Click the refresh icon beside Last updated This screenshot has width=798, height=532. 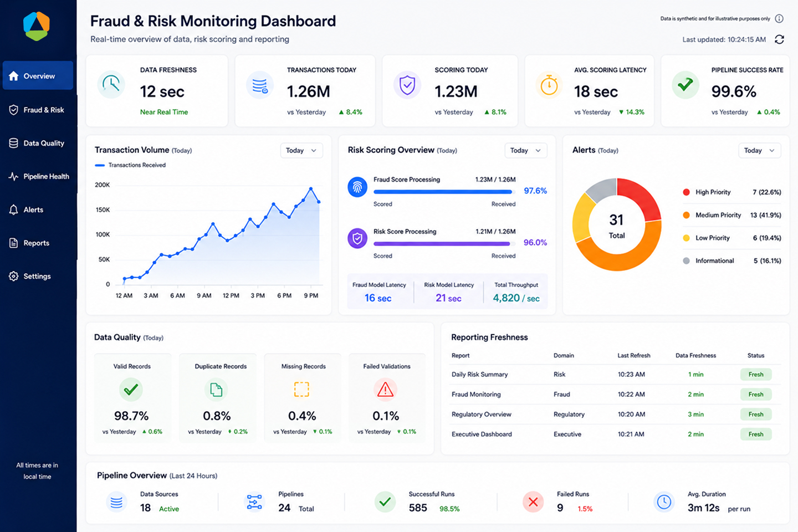(779, 39)
